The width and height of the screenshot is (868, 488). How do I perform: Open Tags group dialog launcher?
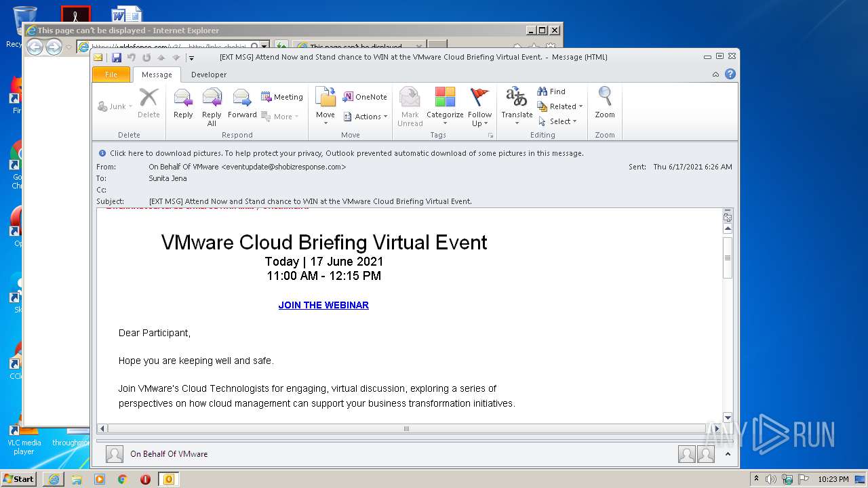491,136
